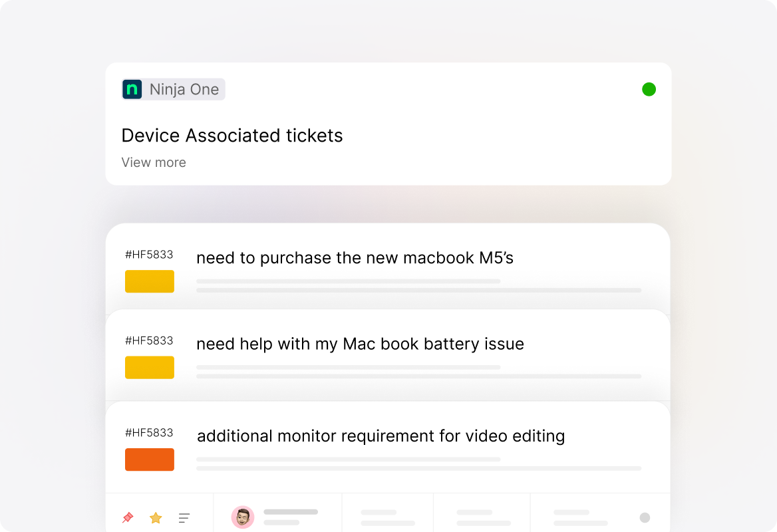Select the pin icon in the bottom toolbar
Screen dimensions: 777x532
(127, 517)
